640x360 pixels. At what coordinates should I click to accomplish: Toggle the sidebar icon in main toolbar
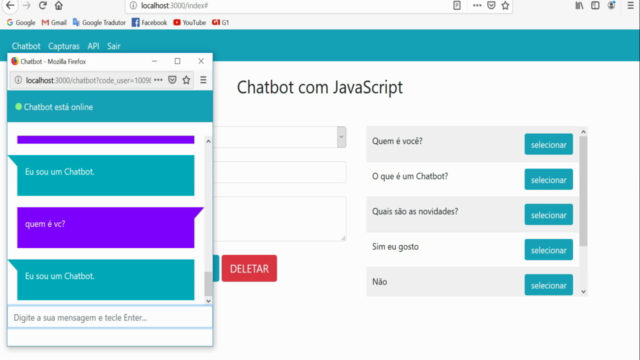click(595, 5)
